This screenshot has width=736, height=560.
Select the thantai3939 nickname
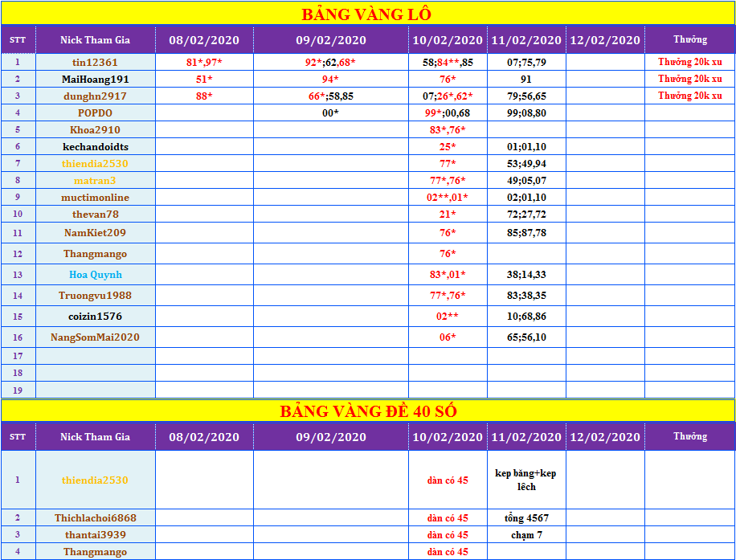(95, 535)
